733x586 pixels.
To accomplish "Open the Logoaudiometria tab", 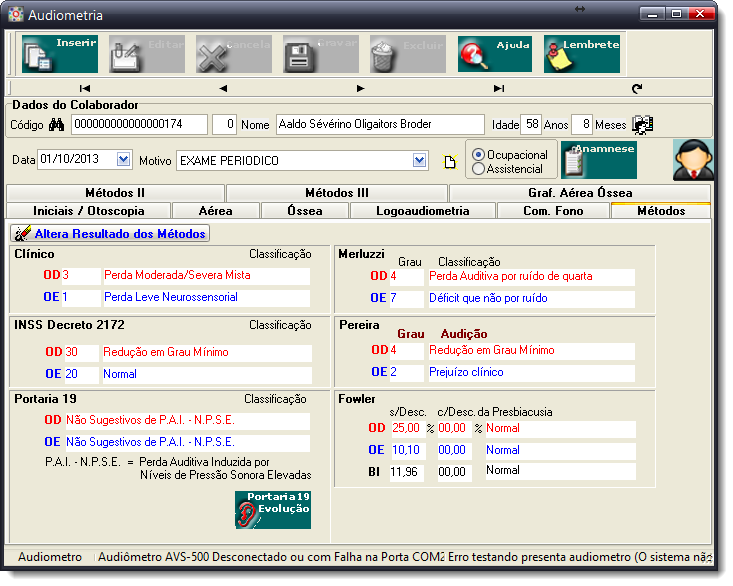I will tap(423, 211).
